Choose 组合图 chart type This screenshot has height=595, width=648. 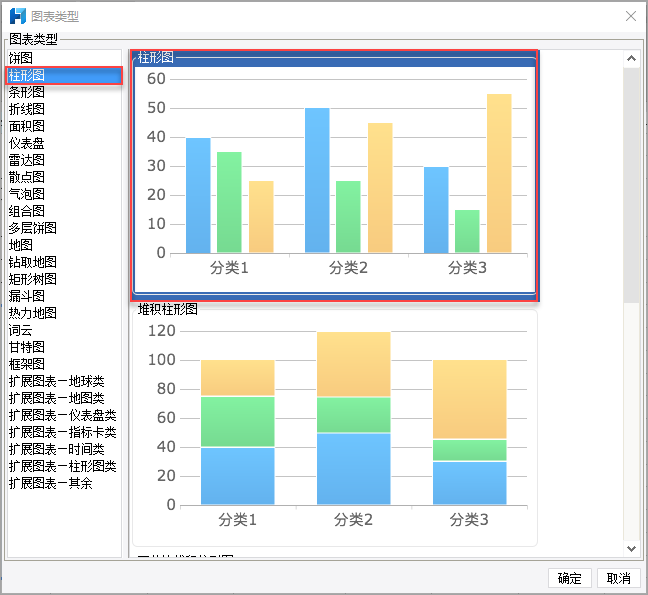[x=64, y=211]
